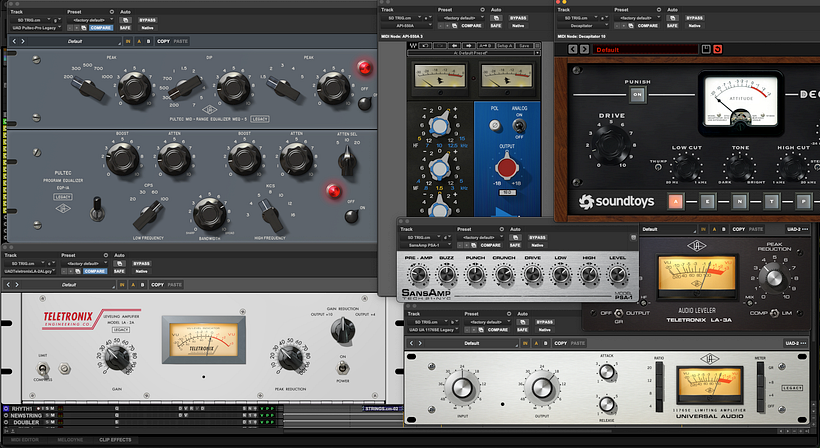Select Decapitator style N button
The image size is (820, 448).
point(739,201)
